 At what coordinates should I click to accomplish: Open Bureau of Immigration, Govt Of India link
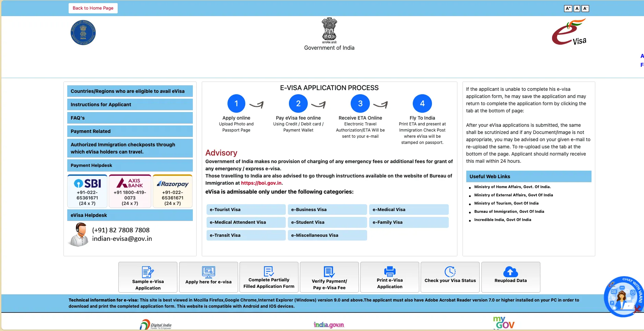(x=509, y=211)
